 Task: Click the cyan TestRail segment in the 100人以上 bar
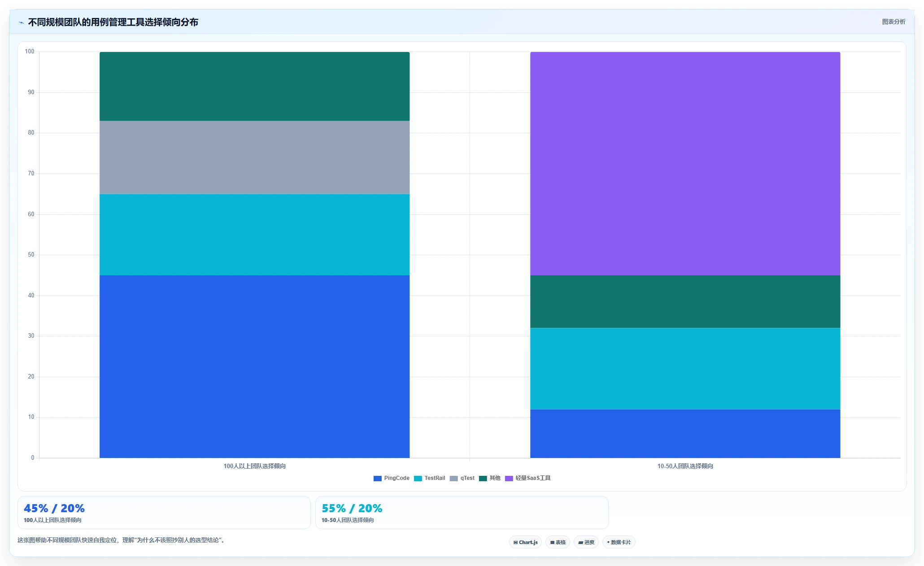(254, 235)
